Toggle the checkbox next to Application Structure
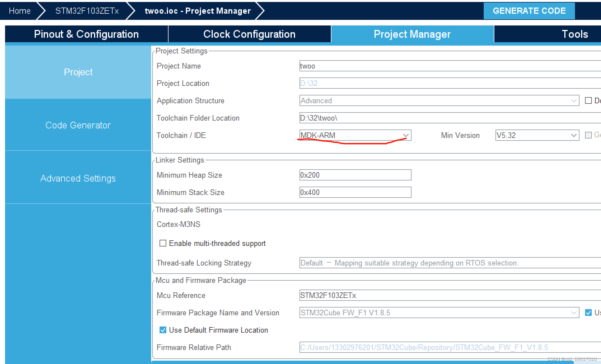The height and width of the screenshot is (364, 601). pyautogui.click(x=588, y=100)
